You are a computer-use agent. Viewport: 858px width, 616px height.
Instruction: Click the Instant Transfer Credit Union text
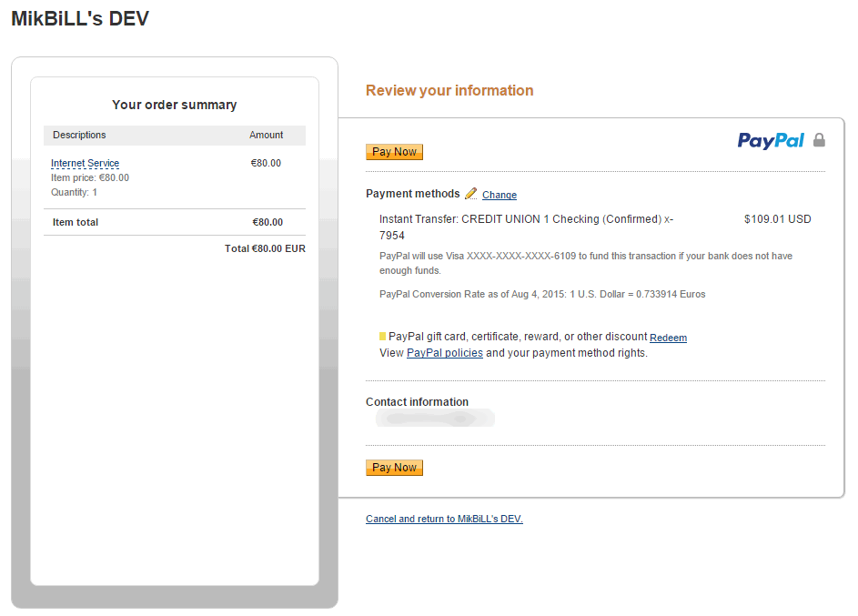[x=526, y=219]
